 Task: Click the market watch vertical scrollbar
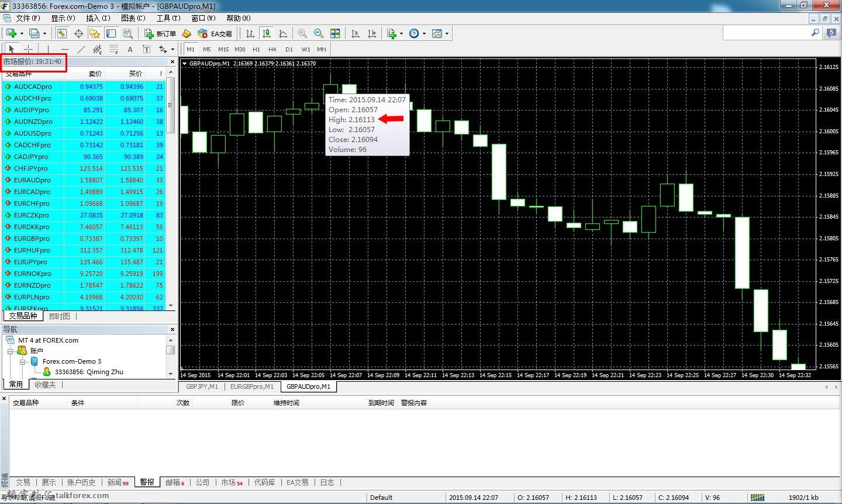171,190
